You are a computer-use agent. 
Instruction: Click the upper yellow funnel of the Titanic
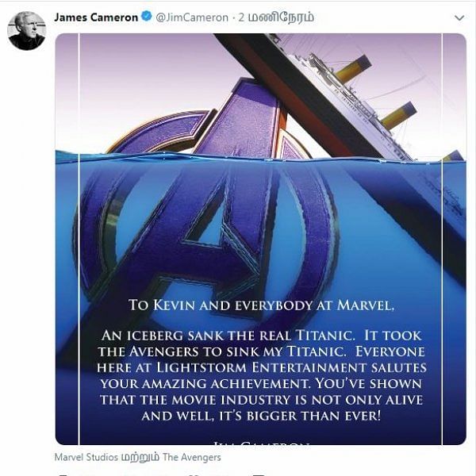[x=353, y=68]
